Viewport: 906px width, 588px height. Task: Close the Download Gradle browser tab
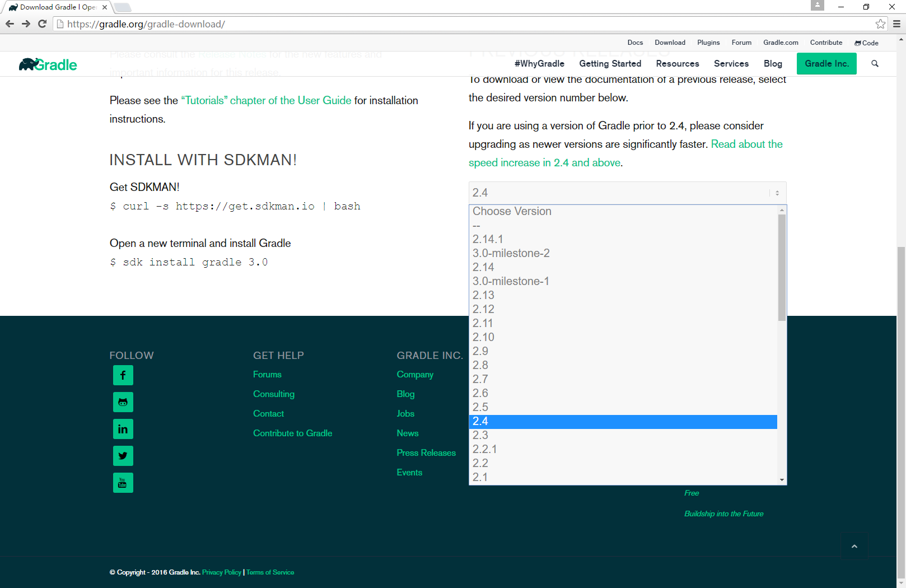105,7
